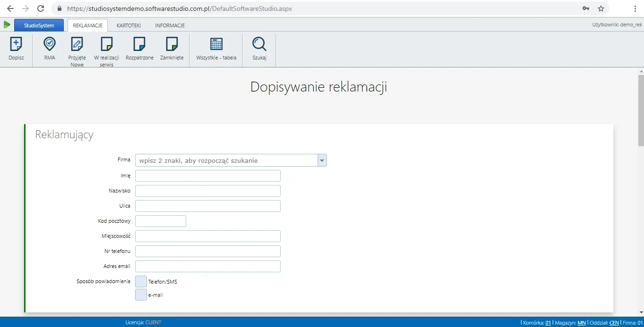Screen dimensions: 644x327
Task: Switch to the INFORMACJE tab
Action: 170,25
